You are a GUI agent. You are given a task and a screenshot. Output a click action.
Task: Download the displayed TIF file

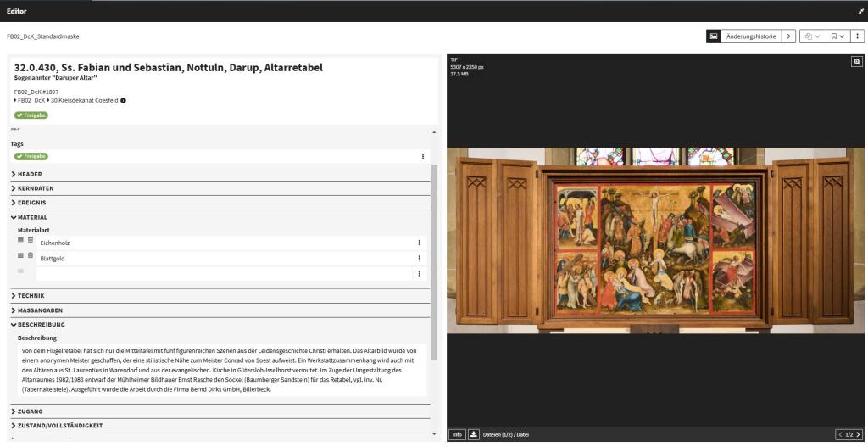point(473,434)
